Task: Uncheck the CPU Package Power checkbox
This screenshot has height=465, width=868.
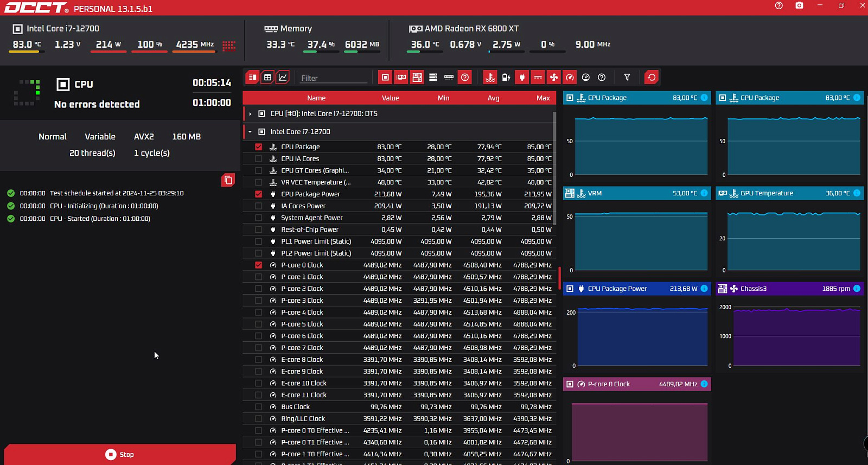Action: (258, 194)
